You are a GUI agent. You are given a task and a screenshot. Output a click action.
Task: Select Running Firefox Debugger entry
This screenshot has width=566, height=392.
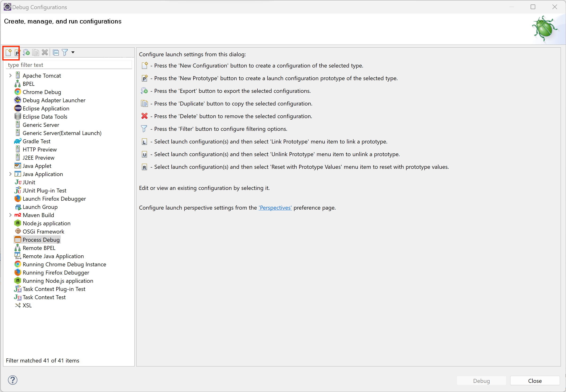point(56,273)
